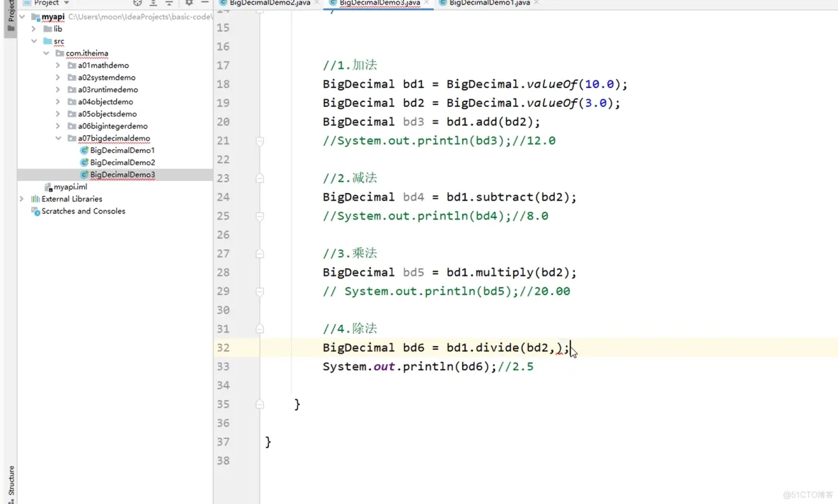Open the Project panel settings gear

click(x=189, y=3)
